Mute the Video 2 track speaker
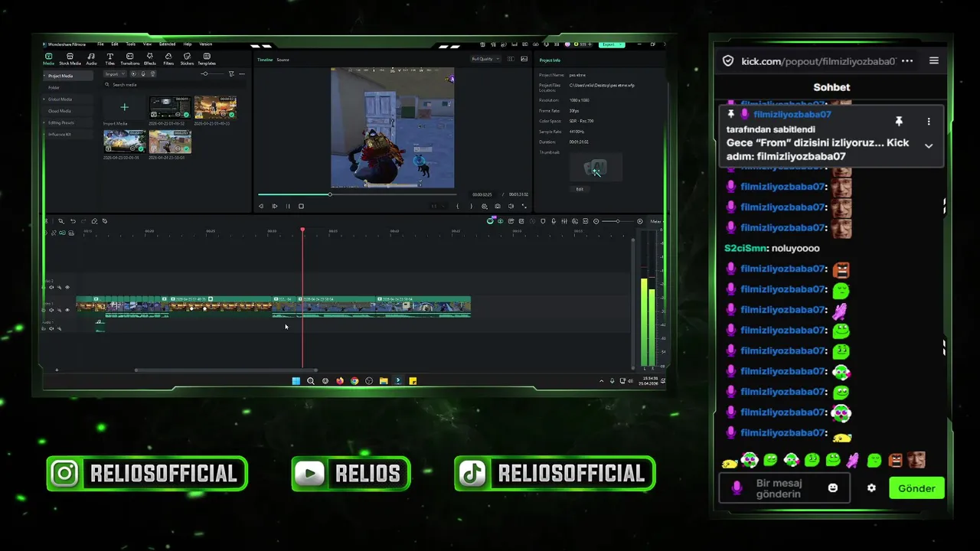Screen dimensions: 980x551 [51, 287]
